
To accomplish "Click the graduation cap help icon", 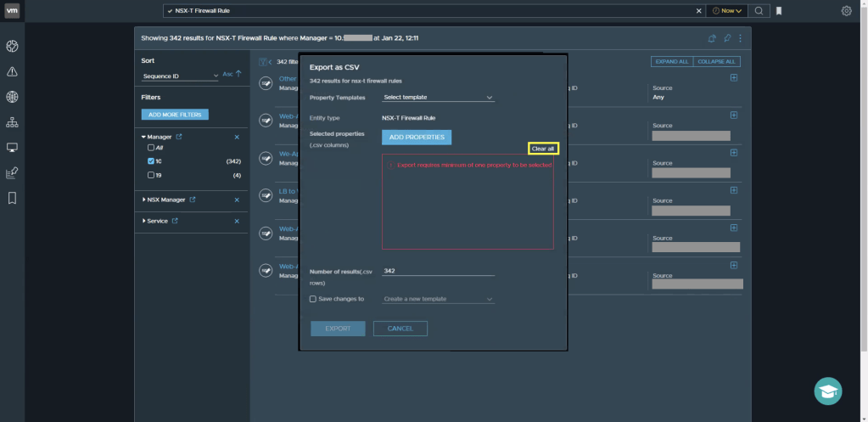I will 828,391.
